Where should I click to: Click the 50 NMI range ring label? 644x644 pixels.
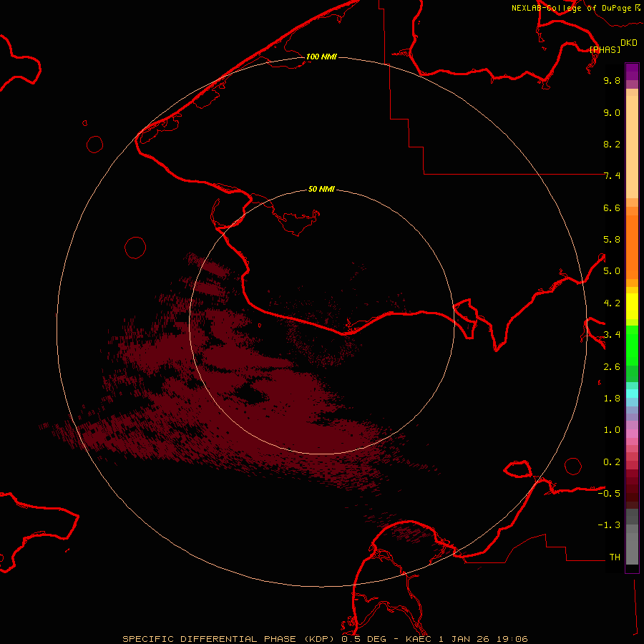coord(321,189)
